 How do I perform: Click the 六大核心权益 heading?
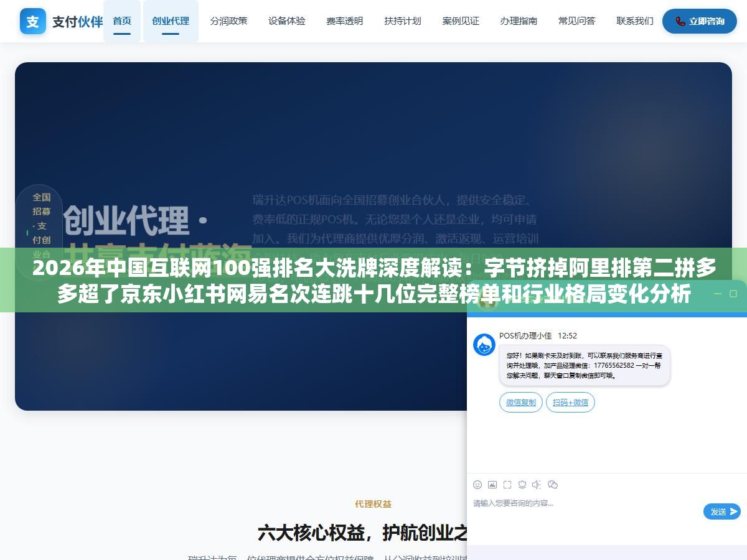362,533
